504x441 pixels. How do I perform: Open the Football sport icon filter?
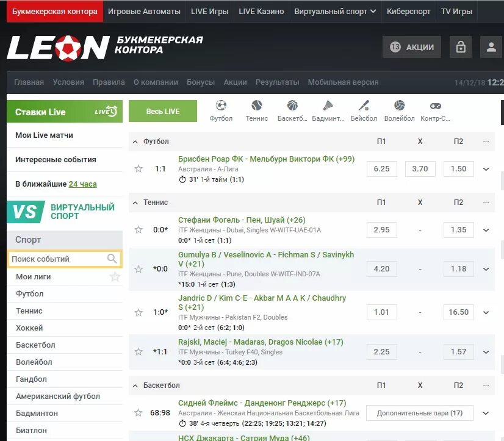point(221,106)
